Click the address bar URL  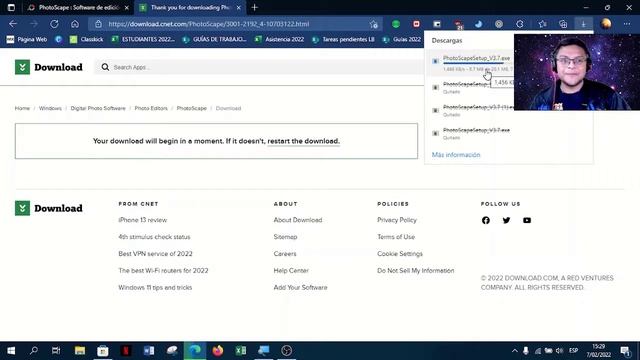pyautogui.click(x=209, y=24)
